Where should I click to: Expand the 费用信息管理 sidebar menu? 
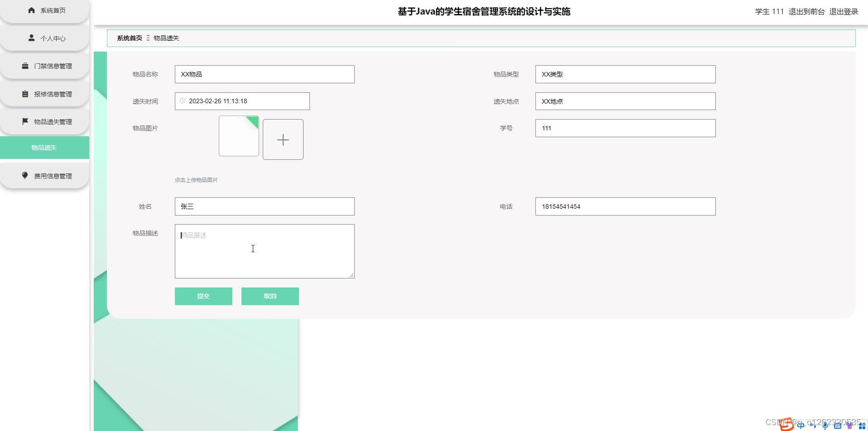(44, 176)
